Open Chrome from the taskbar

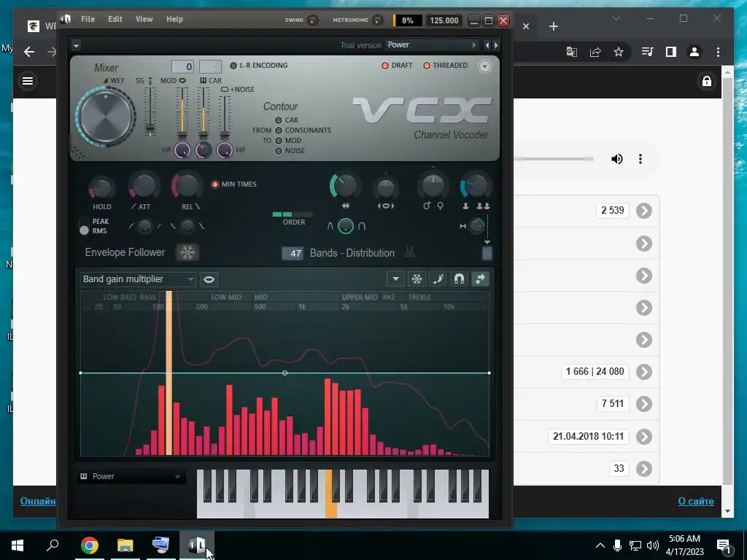coord(89,545)
